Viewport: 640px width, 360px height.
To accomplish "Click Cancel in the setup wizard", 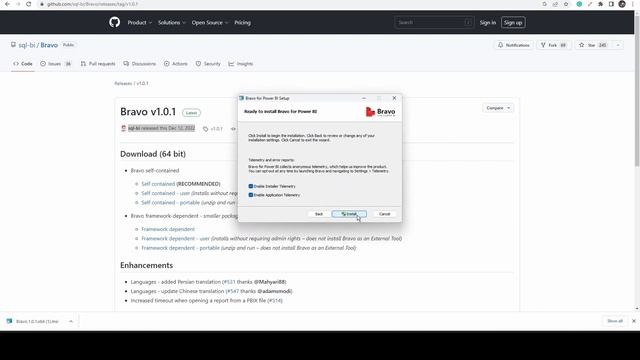I will tap(384, 214).
